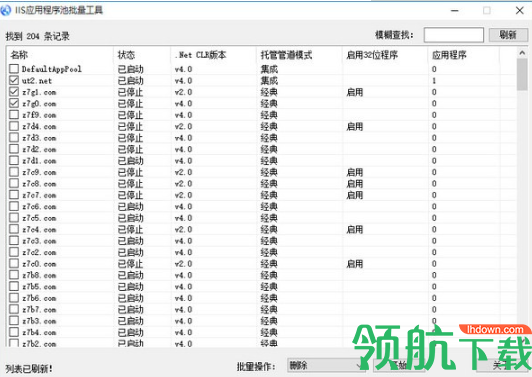Open the 批量操作 dropdown showing 删除
This screenshot has height=377, width=532.
(326, 365)
